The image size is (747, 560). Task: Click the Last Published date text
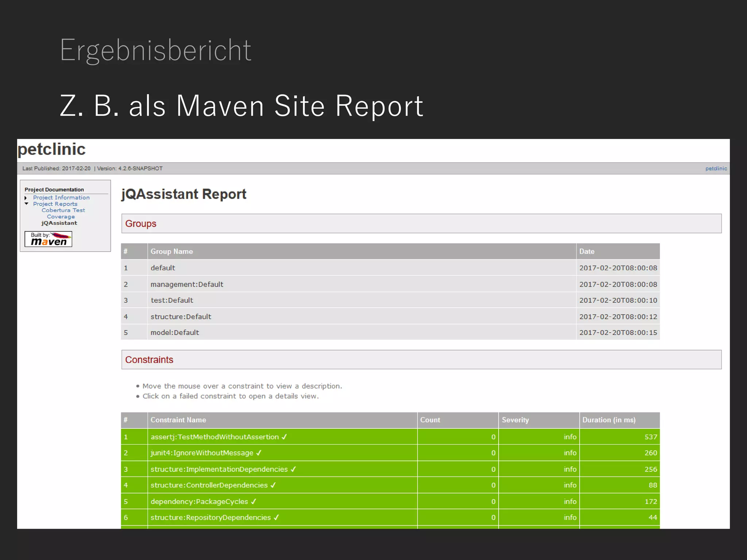click(57, 168)
